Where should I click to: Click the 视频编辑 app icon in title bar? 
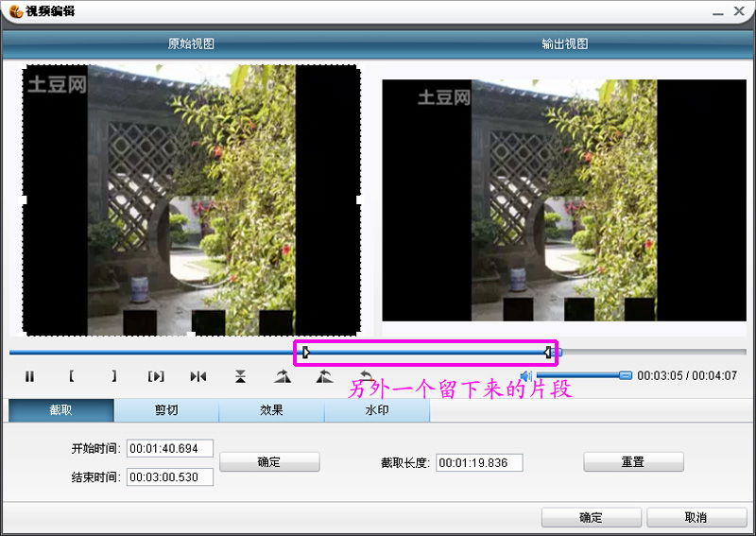16,10
